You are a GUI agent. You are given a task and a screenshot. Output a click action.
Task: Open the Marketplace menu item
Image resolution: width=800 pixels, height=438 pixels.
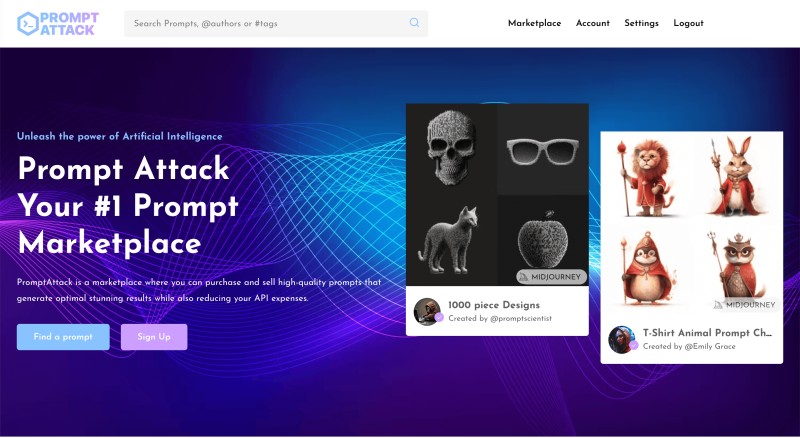point(534,23)
